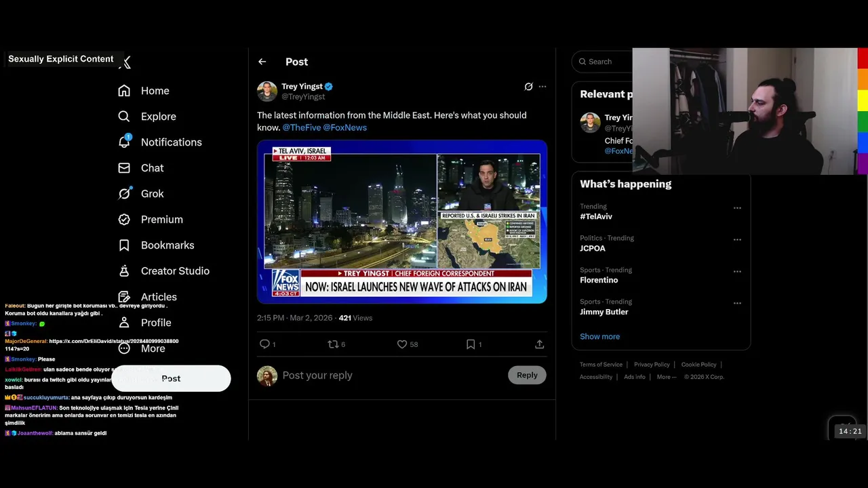The image size is (868, 488).
Task: Click the reply comment icon
Action: (264, 344)
